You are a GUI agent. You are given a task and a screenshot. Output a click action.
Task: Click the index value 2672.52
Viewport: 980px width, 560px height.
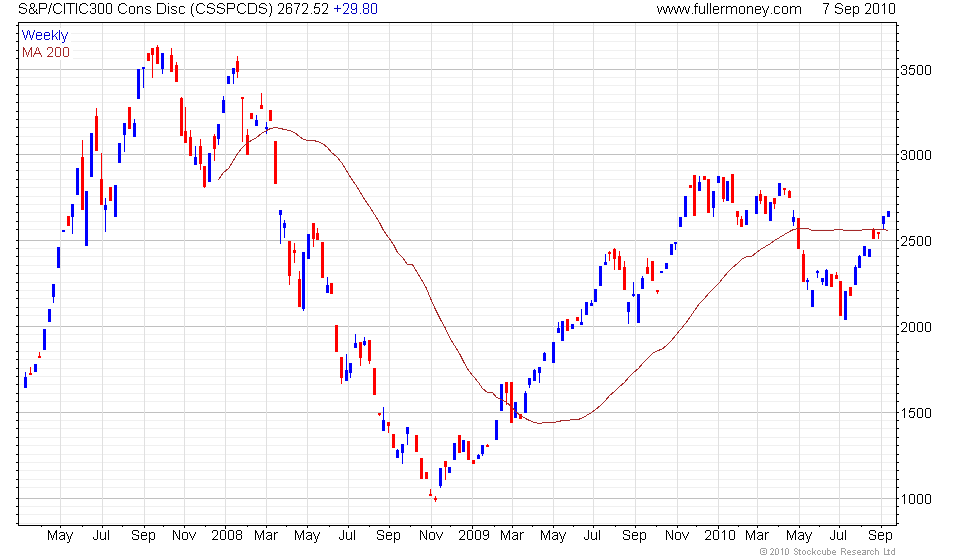[303, 9]
